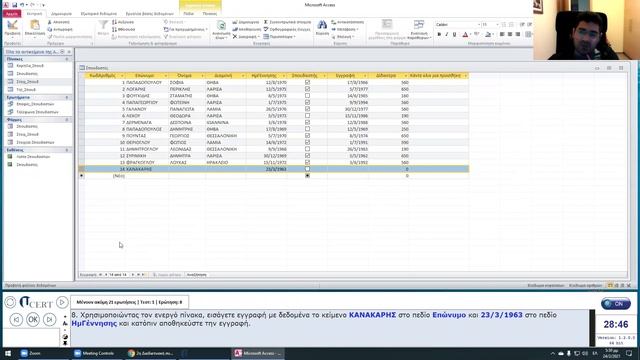Toggle Σπουδαστής checkbox for ΛΕΚΟΥ row
The image size is (640, 360).
(307, 116)
